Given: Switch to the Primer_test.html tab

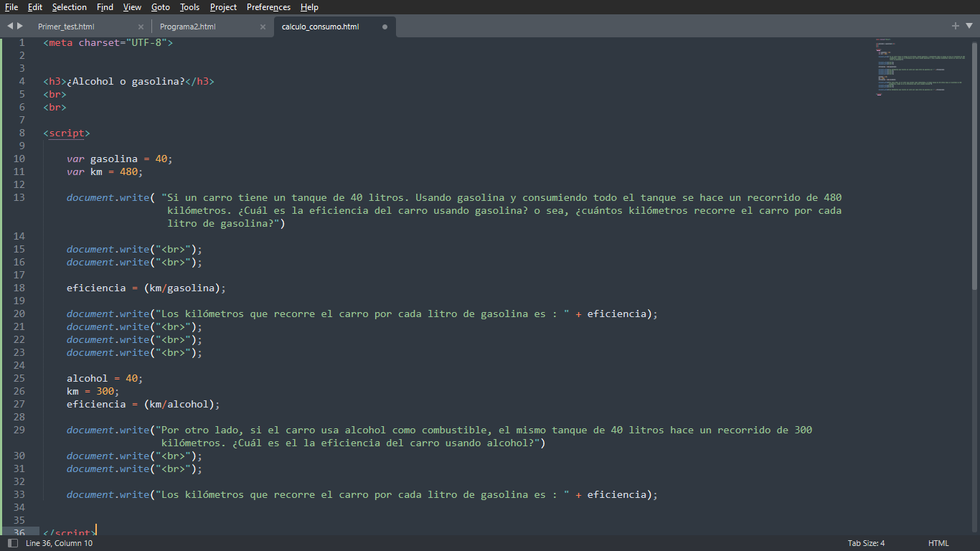Looking at the screenshot, I should [66, 27].
